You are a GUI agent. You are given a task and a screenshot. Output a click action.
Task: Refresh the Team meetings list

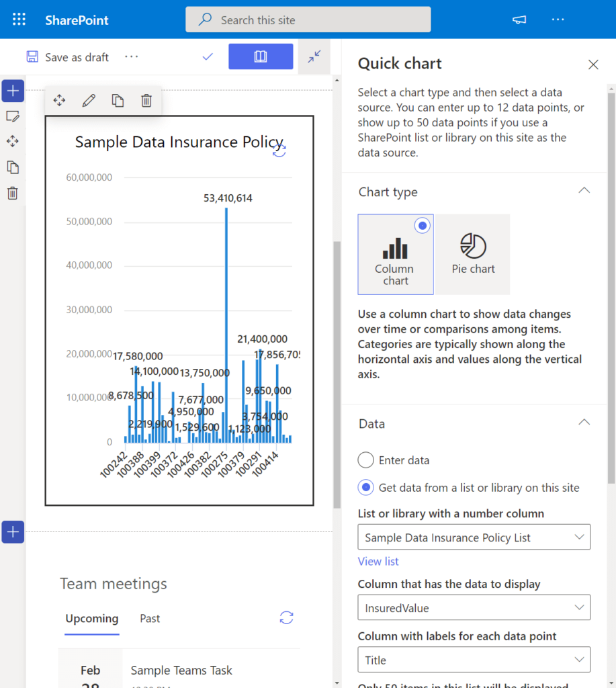(286, 618)
